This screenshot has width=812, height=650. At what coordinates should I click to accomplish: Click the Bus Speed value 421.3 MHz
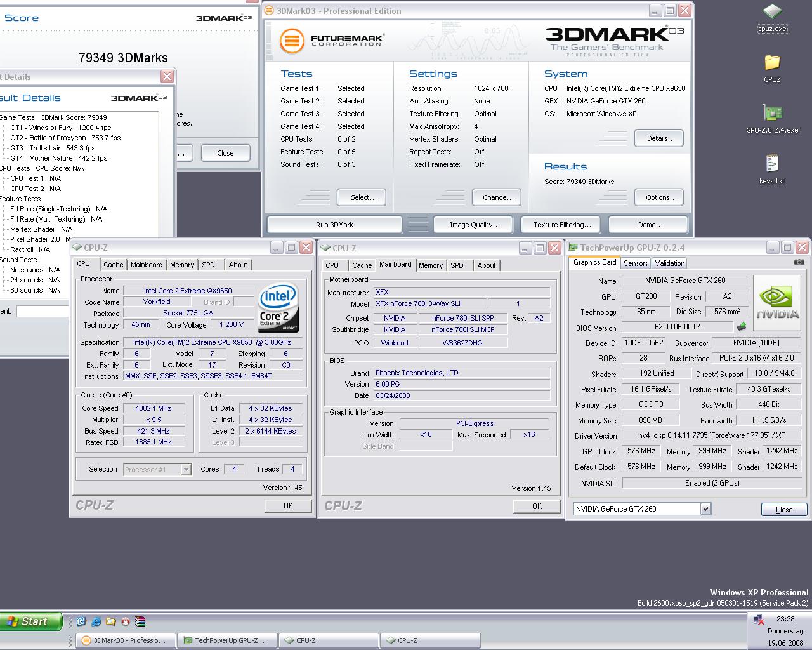[154, 431]
